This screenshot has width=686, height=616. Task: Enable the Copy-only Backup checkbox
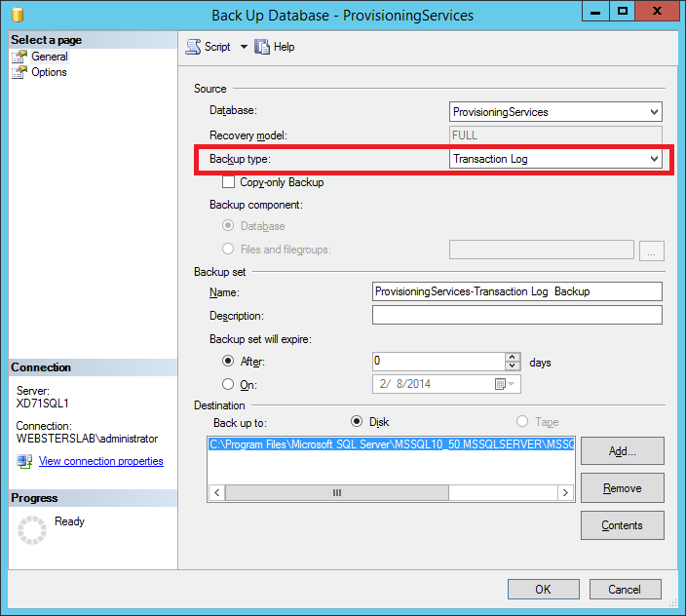[x=229, y=182]
